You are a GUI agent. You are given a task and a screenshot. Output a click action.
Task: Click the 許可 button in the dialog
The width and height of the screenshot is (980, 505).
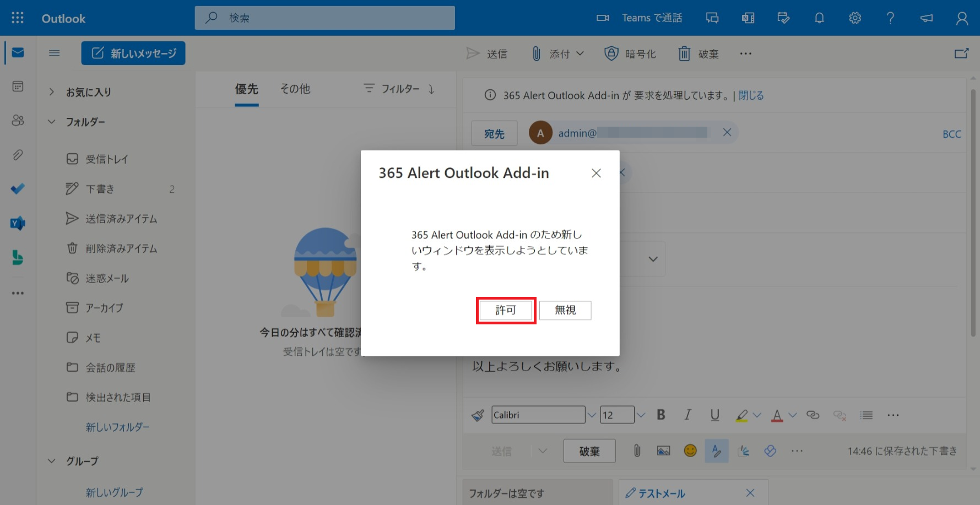tap(506, 310)
